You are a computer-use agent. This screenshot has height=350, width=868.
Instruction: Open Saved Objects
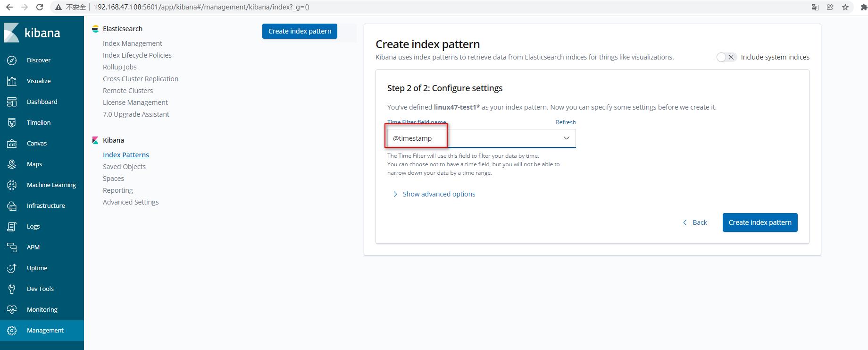click(124, 167)
